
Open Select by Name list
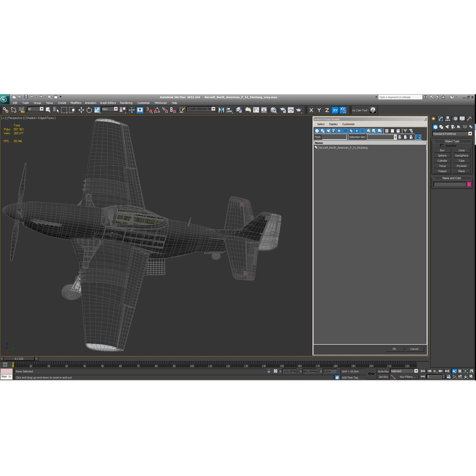coord(56,110)
